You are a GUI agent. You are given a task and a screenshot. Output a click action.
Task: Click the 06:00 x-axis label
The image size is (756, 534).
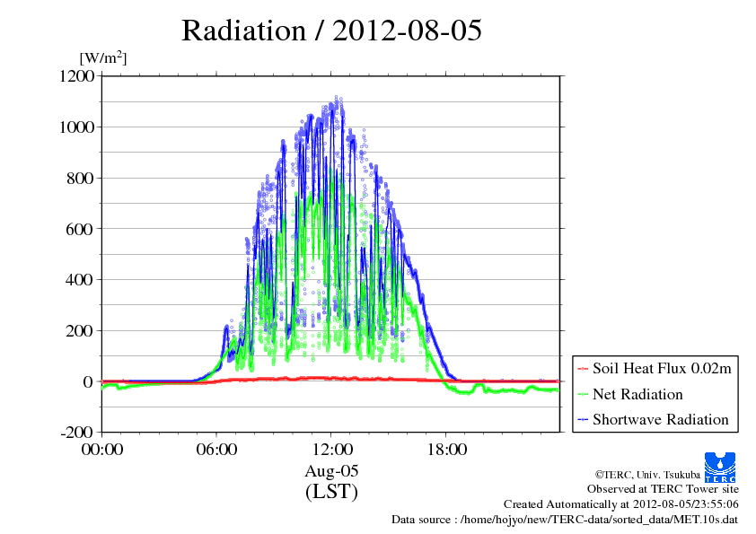click(216, 450)
